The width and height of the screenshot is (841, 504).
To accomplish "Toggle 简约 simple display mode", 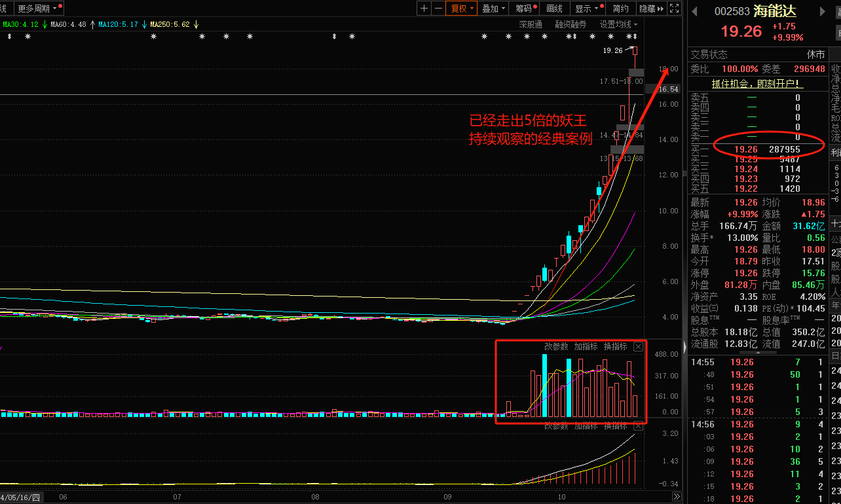I will (x=620, y=9).
